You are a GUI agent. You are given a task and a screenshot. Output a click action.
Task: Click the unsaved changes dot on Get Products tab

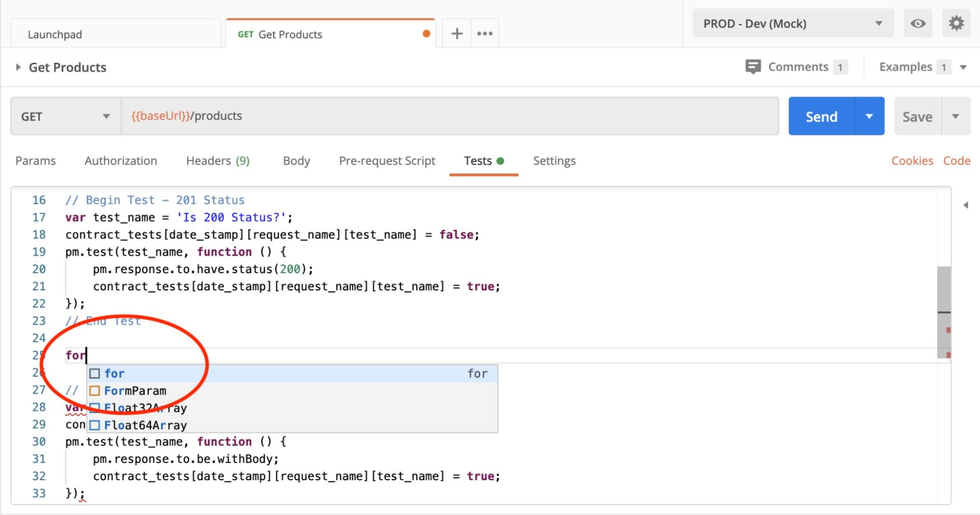[x=426, y=33]
